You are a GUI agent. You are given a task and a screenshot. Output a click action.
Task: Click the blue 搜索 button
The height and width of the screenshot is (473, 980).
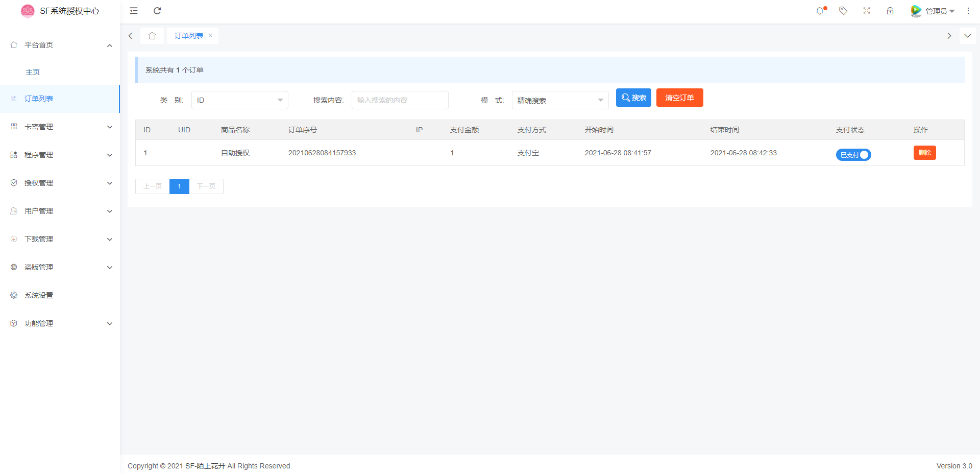point(633,98)
